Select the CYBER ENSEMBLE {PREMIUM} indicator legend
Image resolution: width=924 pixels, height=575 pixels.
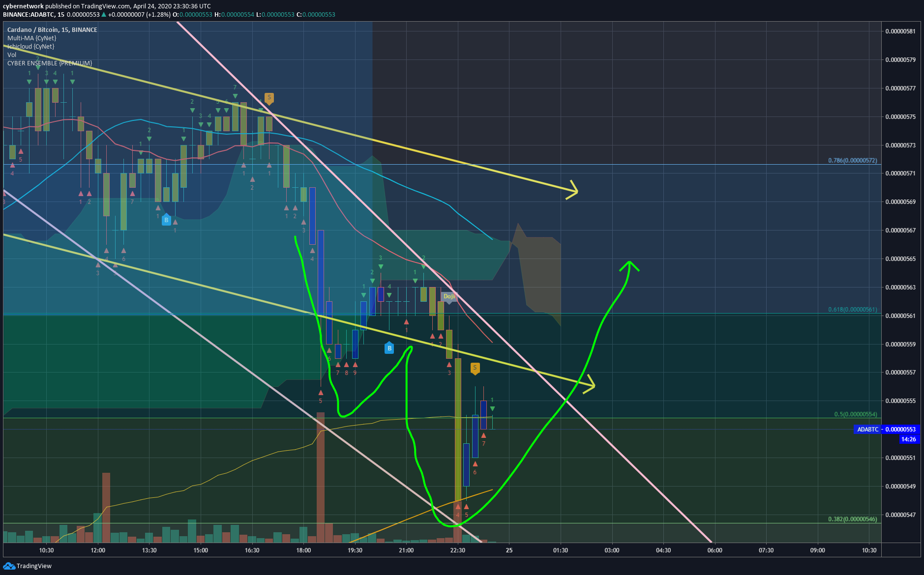point(50,63)
